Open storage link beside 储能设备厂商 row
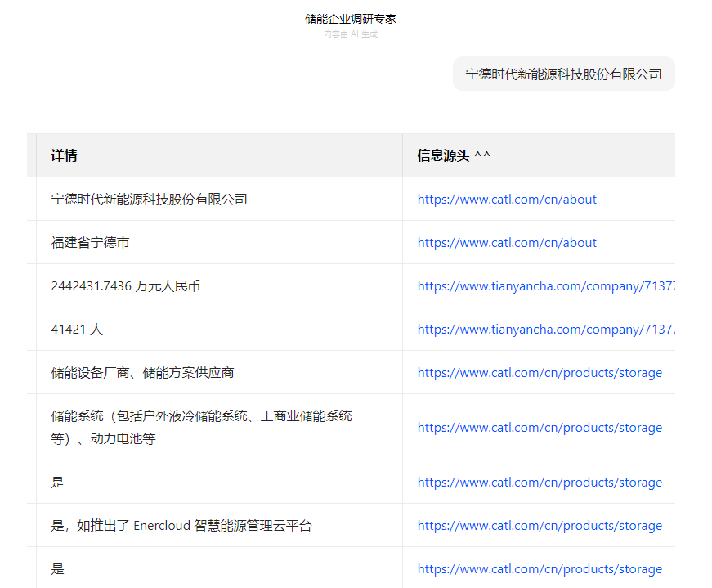This screenshot has width=712, height=588. point(540,373)
